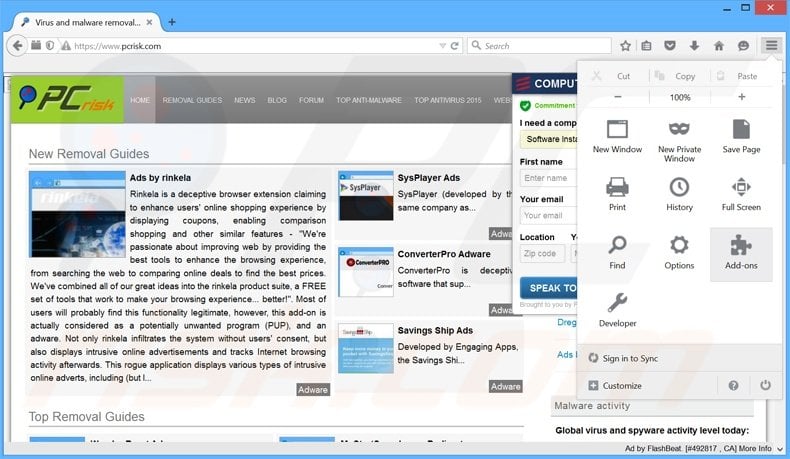Click the PCrisk logo
This screenshot has width=790, height=459.
click(67, 99)
